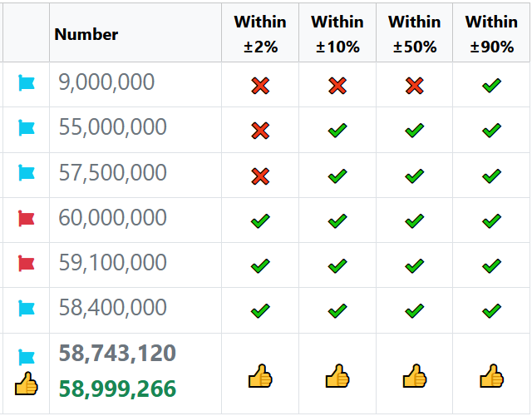Screen dimensions: 532x416
Task: Click the blue flag beside 58,743,120
Action: coord(27,358)
